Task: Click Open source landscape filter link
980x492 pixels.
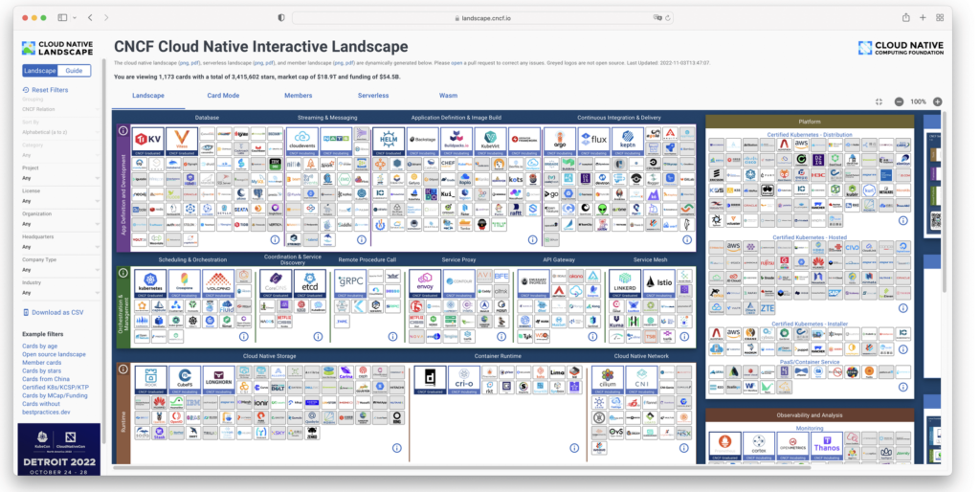Action: pyautogui.click(x=54, y=354)
